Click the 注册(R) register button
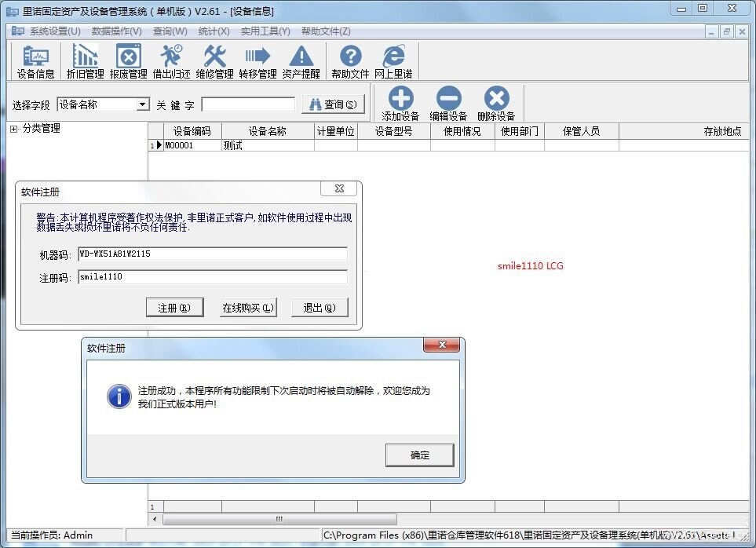Screen dimensions: 756x548 [174, 308]
